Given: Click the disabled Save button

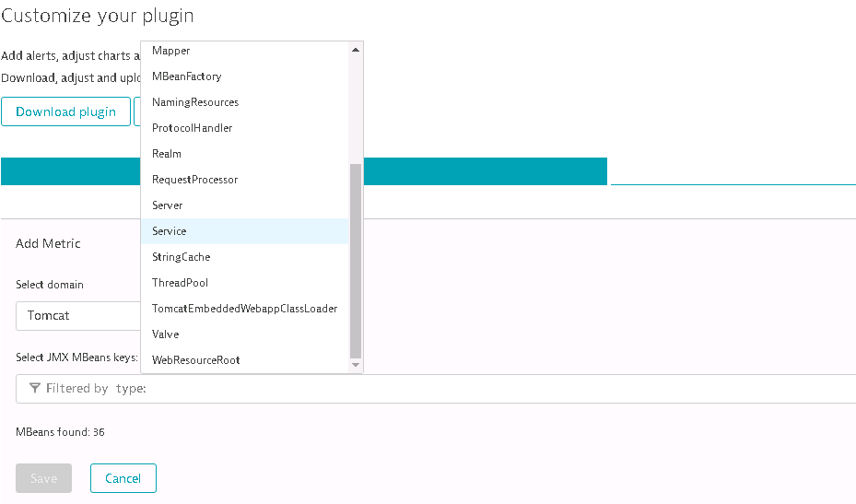Looking at the screenshot, I should click(x=43, y=478).
